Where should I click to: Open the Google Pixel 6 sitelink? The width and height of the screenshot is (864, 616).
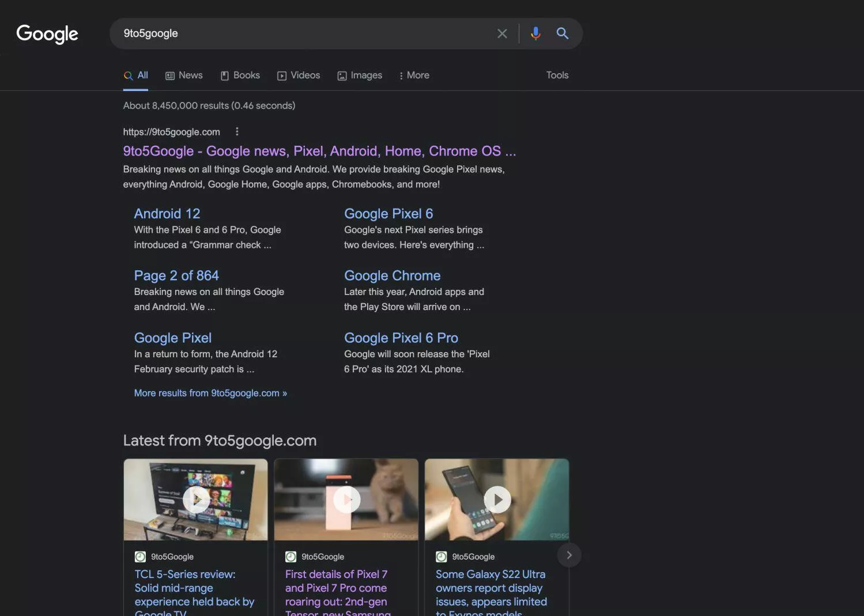coord(388,214)
